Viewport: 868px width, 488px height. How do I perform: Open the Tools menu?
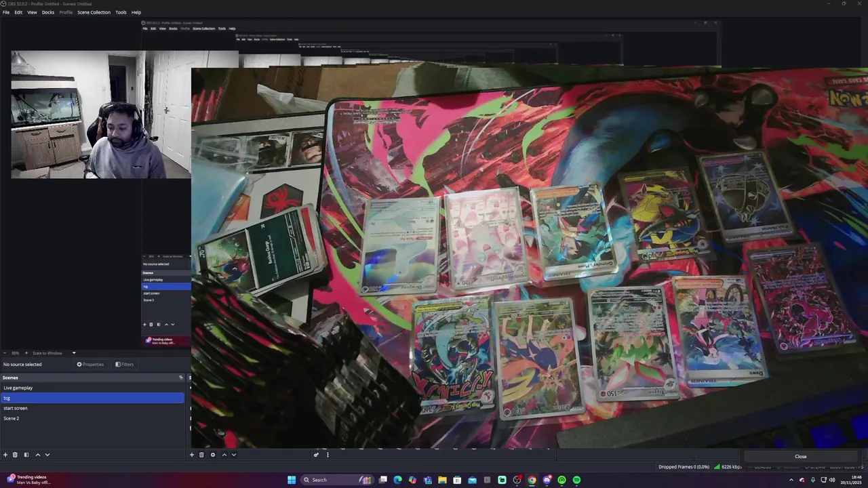(121, 12)
